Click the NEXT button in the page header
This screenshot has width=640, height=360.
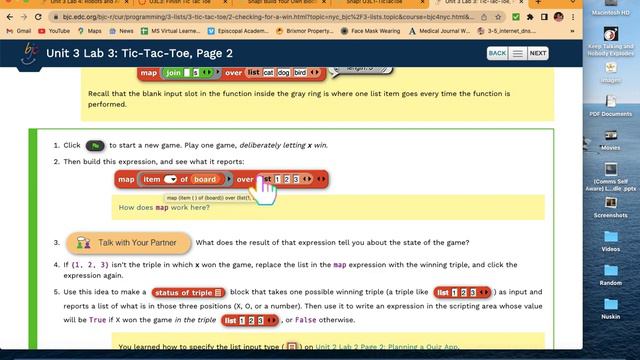(538, 53)
